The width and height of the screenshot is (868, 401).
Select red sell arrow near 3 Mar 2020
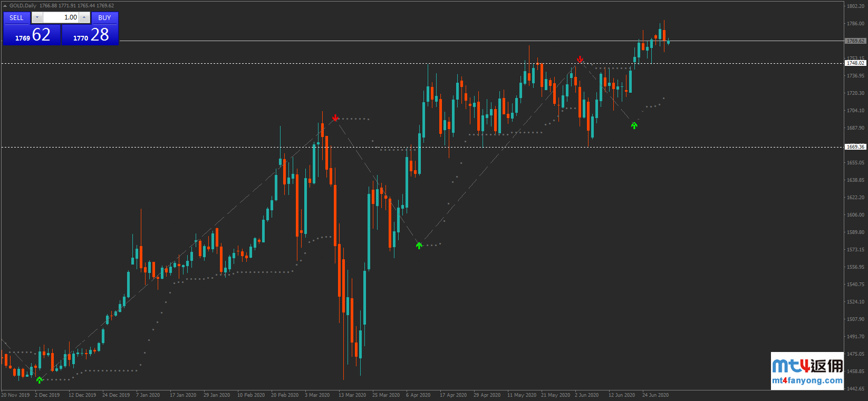tap(335, 118)
